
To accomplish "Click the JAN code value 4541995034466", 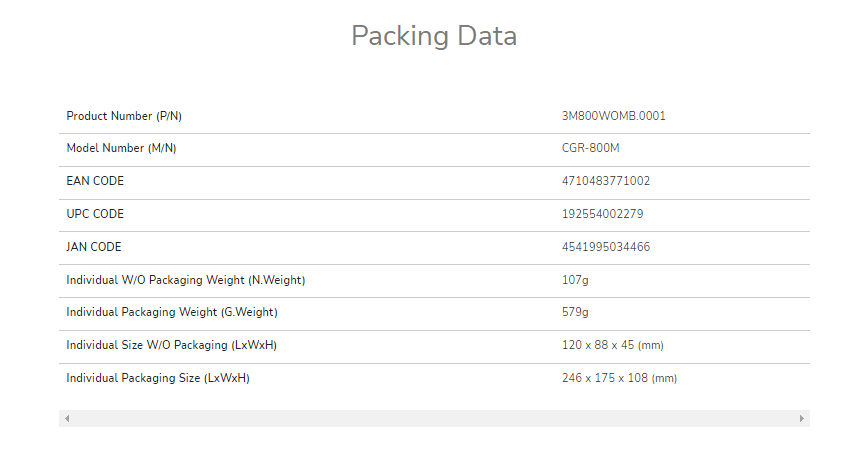I will pyautogui.click(x=606, y=247).
